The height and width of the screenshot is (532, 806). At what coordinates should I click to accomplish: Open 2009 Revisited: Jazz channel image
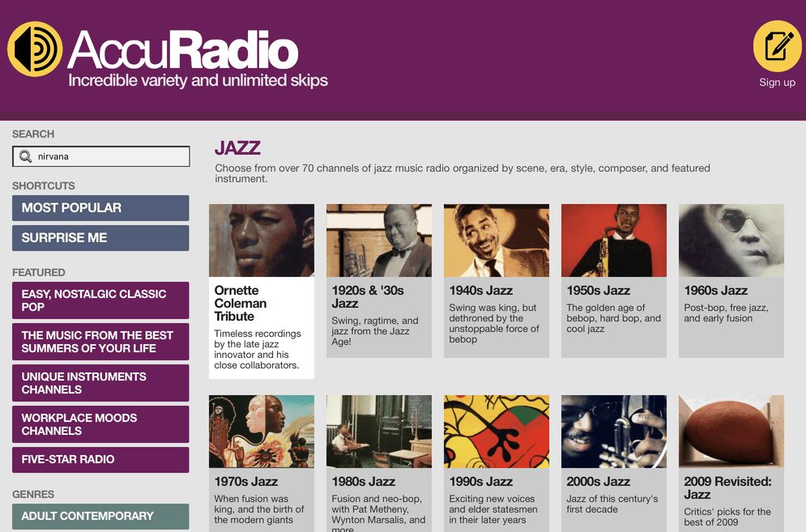(x=731, y=432)
